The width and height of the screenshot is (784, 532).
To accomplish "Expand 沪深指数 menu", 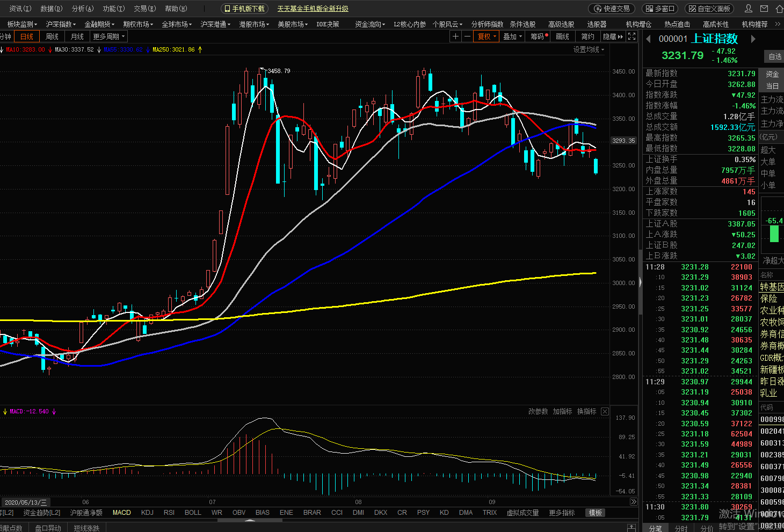I will point(61,24).
